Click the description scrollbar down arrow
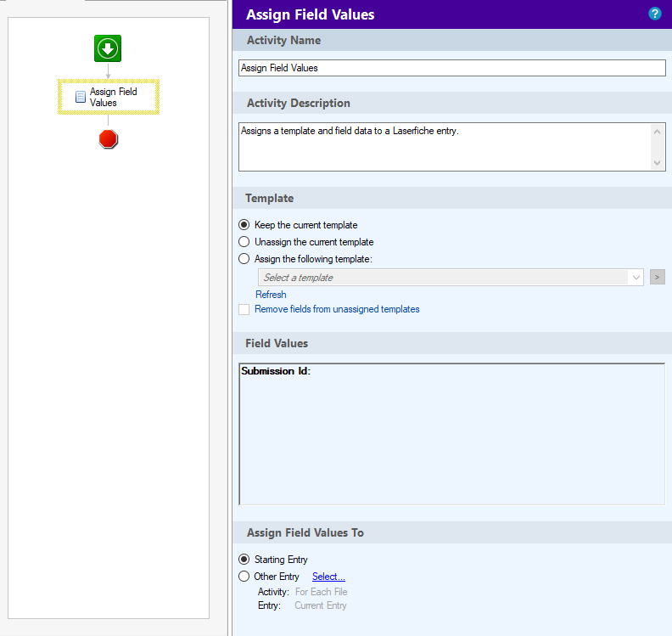The image size is (672, 636). tap(657, 162)
